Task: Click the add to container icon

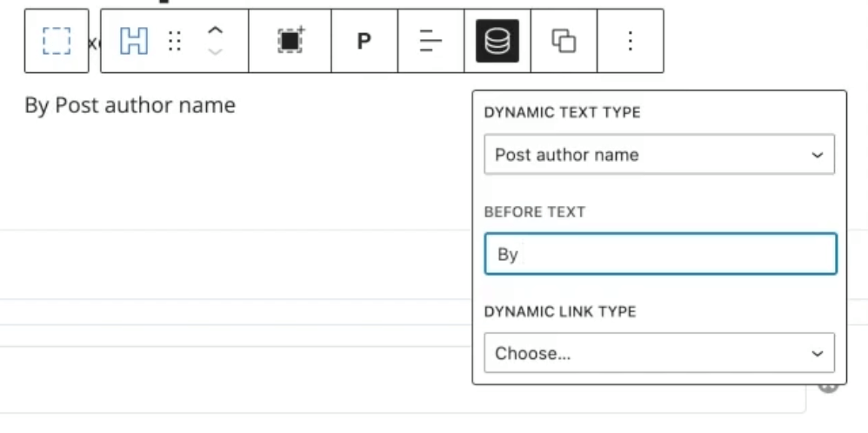Action: coord(290,40)
